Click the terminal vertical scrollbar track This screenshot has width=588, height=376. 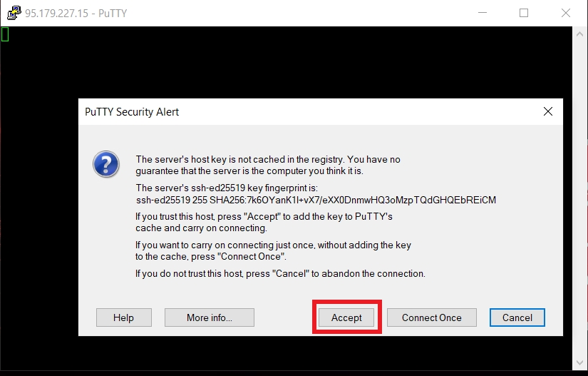click(579, 198)
